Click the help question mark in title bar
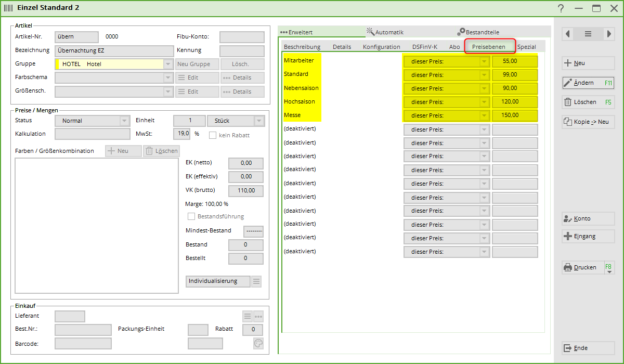 (x=561, y=8)
